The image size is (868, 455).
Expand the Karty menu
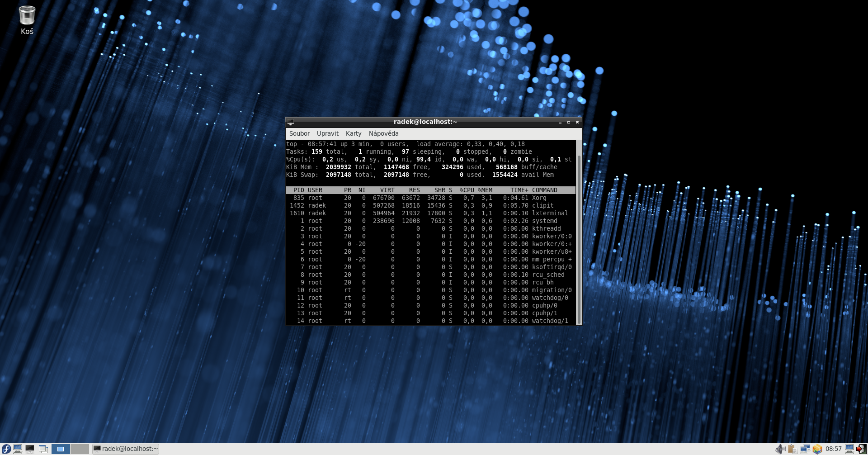click(x=353, y=133)
